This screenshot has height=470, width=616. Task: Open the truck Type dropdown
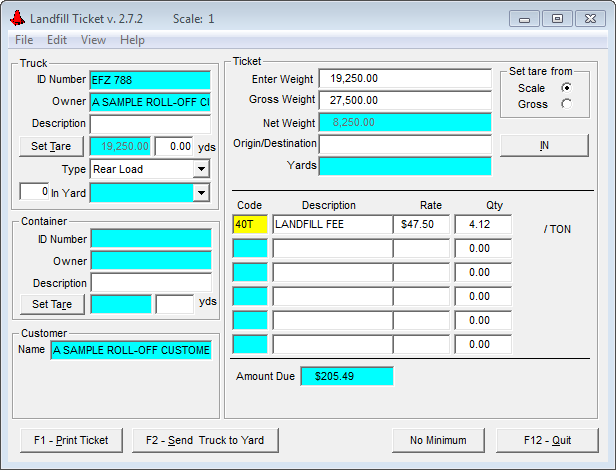(x=201, y=169)
